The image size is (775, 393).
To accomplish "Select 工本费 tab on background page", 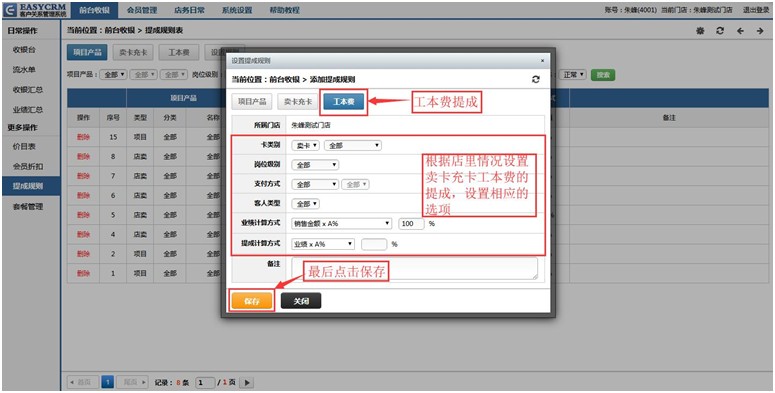I will coord(178,52).
